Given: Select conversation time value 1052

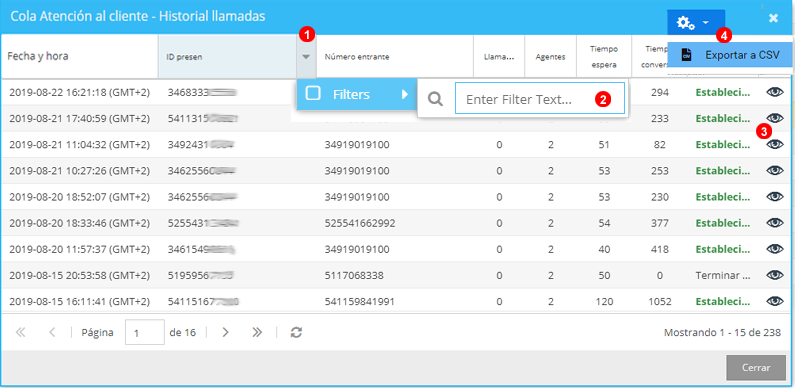Looking at the screenshot, I should coord(660,301).
